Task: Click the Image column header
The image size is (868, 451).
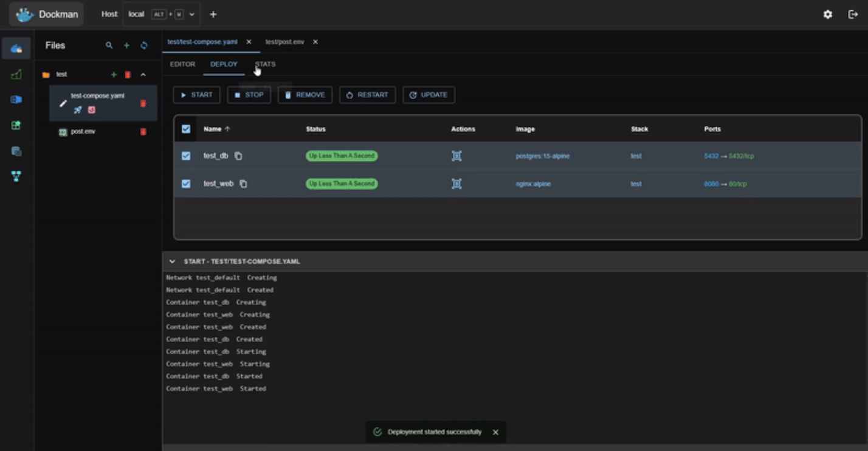Action: tap(525, 129)
